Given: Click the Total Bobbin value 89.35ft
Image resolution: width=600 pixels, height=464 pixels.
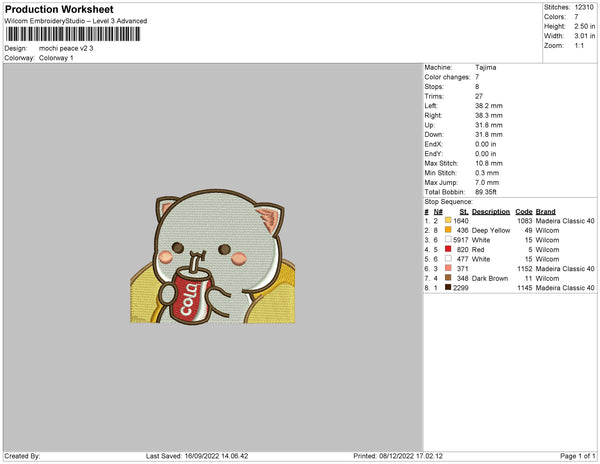Looking at the screenshot, I should [486, 192].
